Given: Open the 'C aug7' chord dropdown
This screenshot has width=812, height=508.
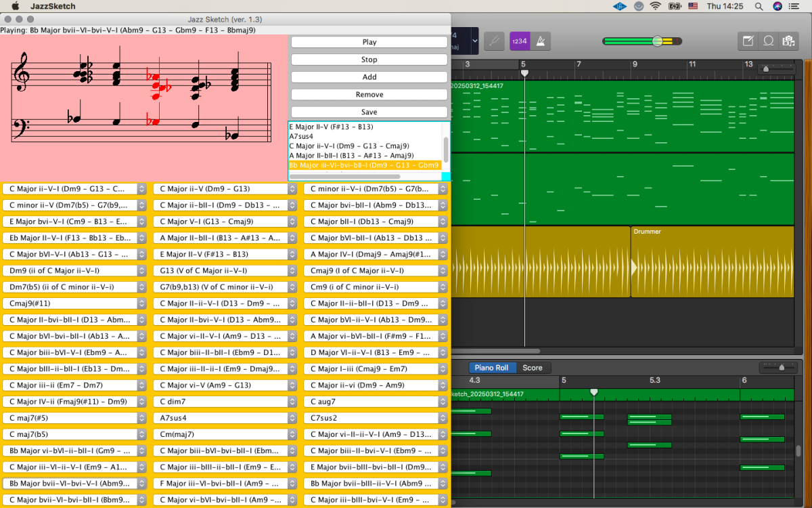Looking at the screenshot, I should pyautogui.click(x=376, y=402).
